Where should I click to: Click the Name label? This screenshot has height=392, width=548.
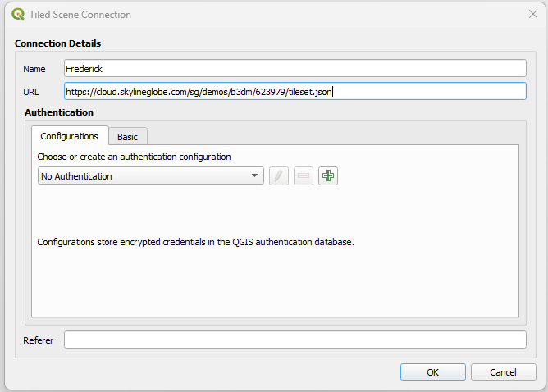34,69
